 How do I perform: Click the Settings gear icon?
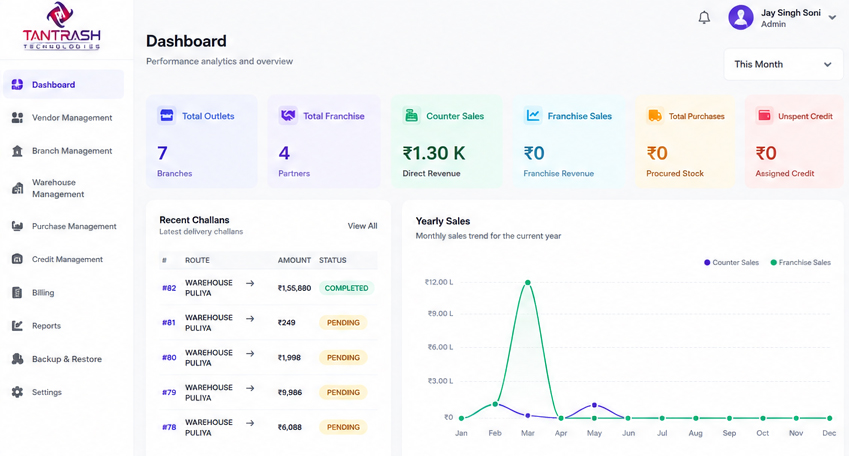coord(17,392)
